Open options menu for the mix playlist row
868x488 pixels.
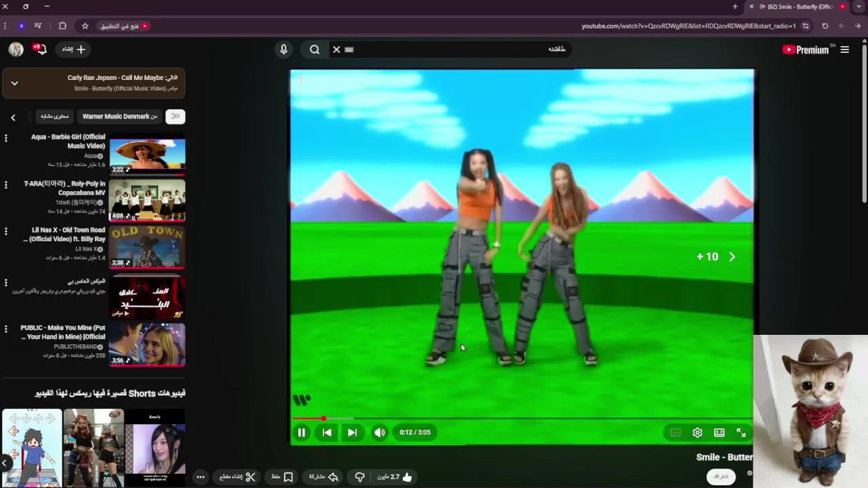tap(6, 283)
